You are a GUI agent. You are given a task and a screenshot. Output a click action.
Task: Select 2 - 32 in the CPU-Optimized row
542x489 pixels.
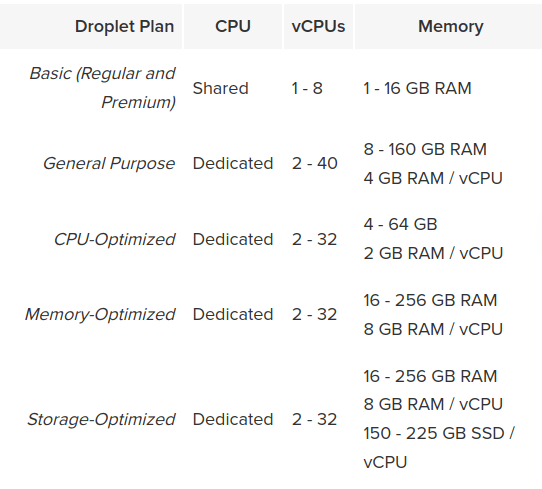point(314,239)
